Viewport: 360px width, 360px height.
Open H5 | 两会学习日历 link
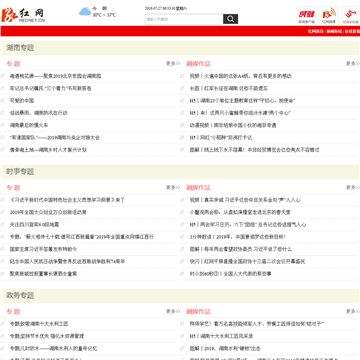(x=248, y=225)
